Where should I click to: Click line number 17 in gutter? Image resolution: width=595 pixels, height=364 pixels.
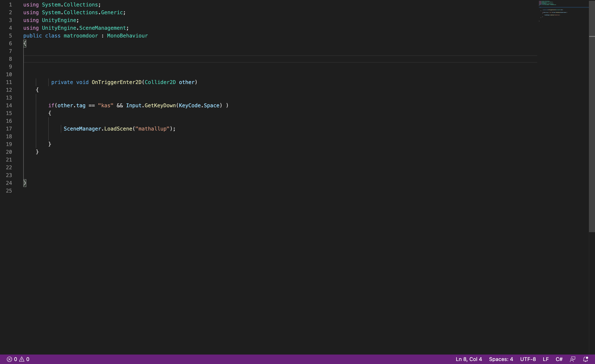coord(9,129)
